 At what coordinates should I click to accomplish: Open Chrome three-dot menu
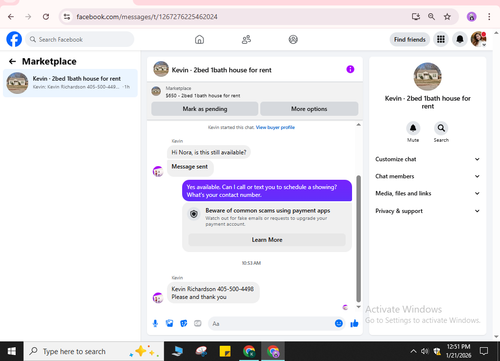click(489, 17)
